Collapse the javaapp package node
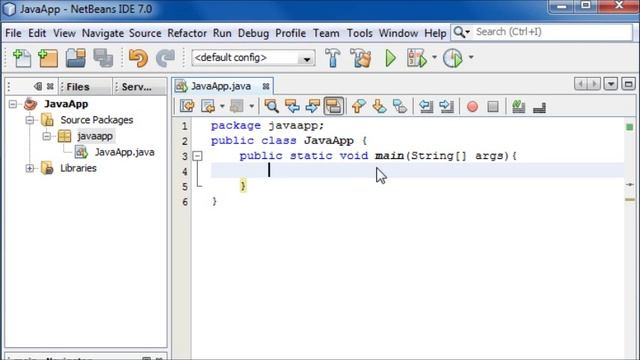 click(46, 136)
